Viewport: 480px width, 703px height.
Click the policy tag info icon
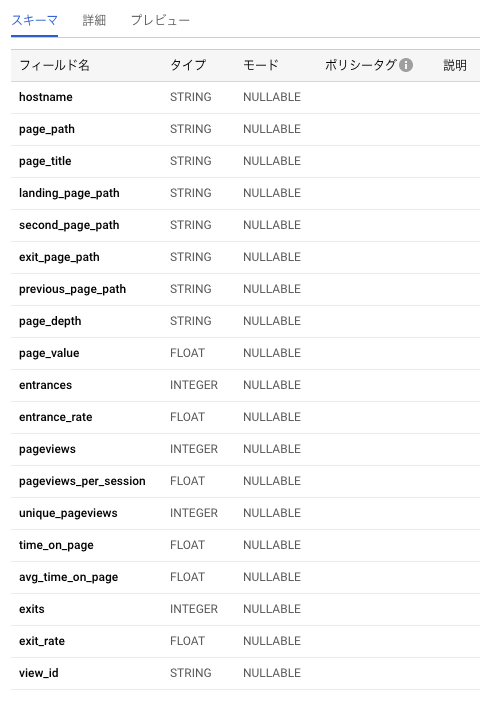tap(406, 65)
